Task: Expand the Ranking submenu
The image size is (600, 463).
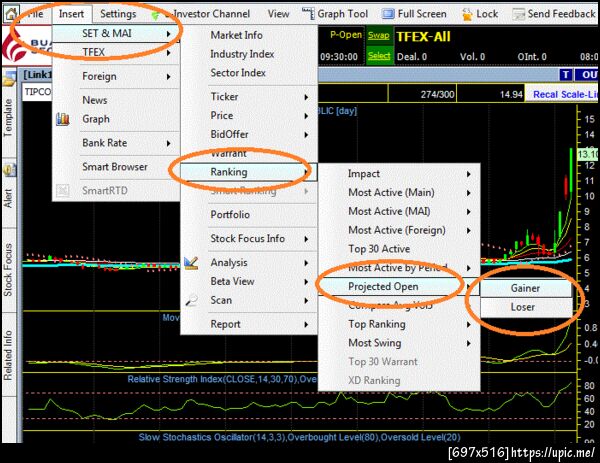Action: [x=249, y=172]
